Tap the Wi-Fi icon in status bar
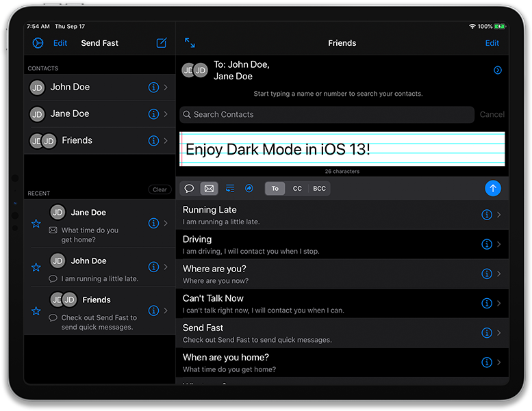 (472, 27)
